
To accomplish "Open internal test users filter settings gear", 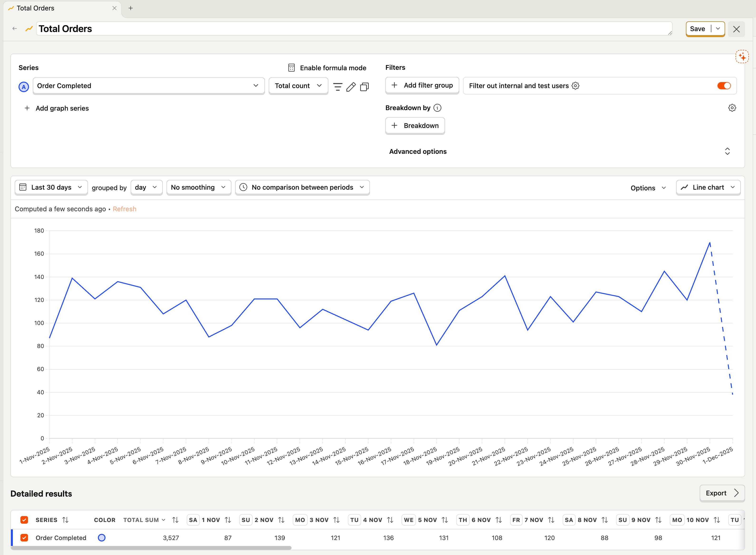I will [575, 86].
